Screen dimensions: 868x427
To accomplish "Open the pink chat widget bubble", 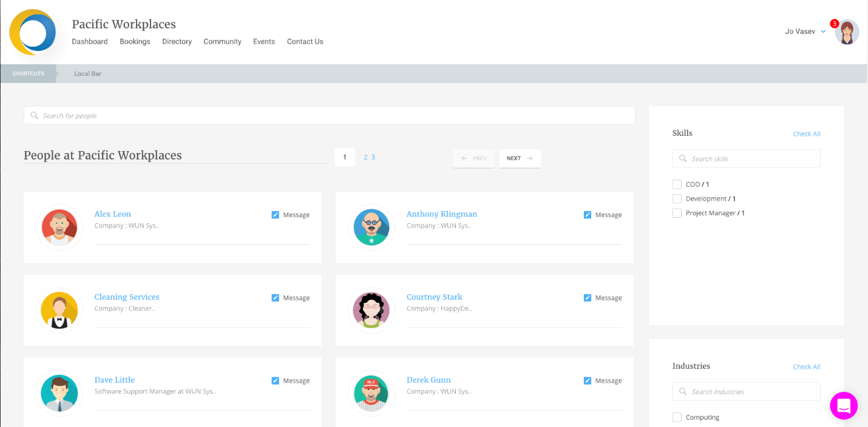I will point(844,405).
